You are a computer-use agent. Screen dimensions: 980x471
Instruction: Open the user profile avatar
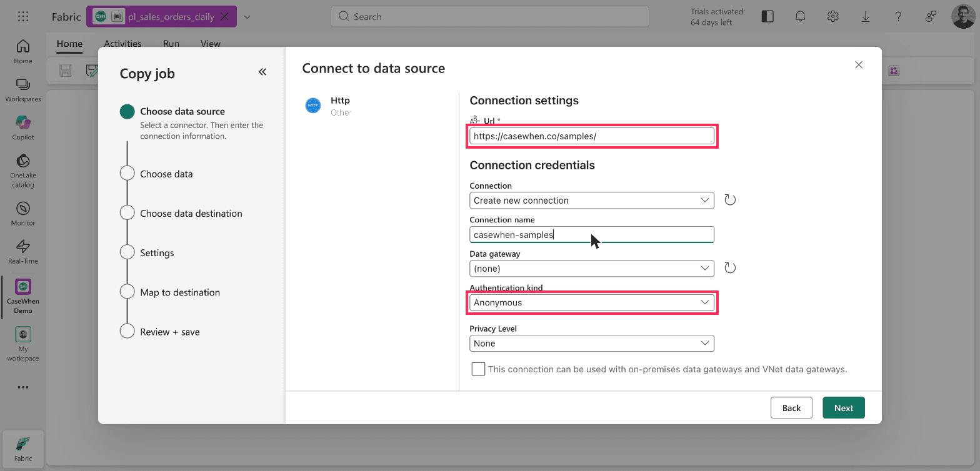pos(963,17)
